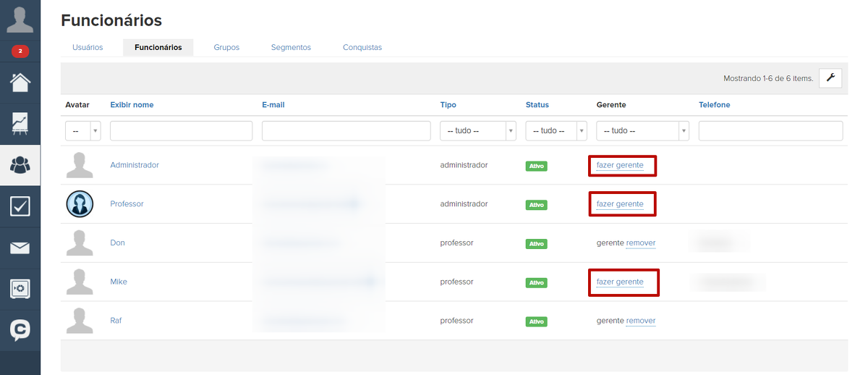This screenshot has width=868, height=375.
Task: Click 'fazer gerente' for Mike
Action: pyautogui.click(x=620, y=282)
